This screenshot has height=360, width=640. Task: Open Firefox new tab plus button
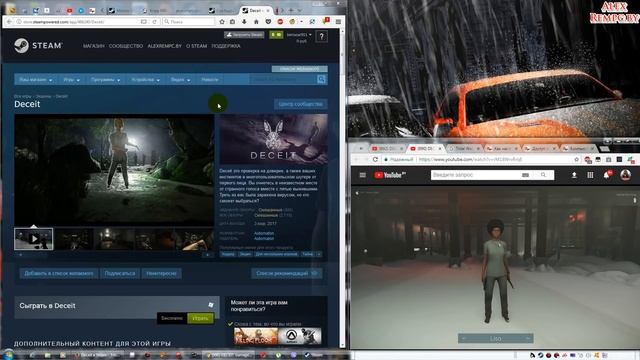[291, 10]
